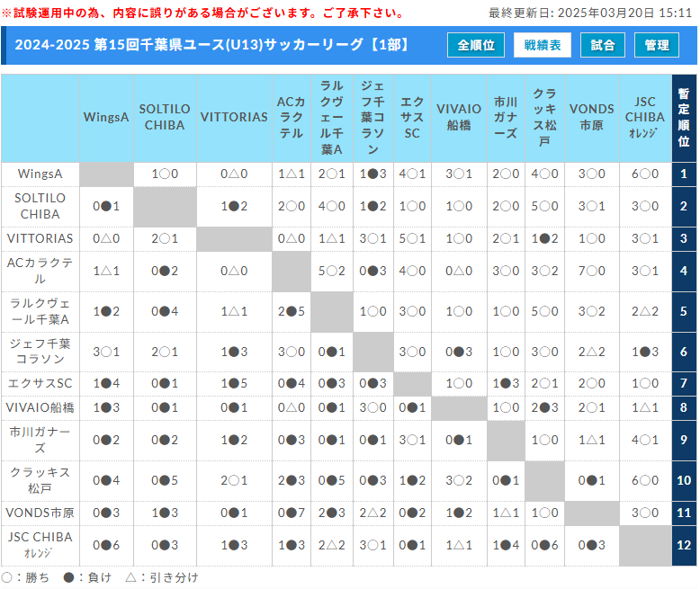The width and height of the screenshot is (700, 589).
Task: Click the VONDS市原 column header
Action: [592, 118]
